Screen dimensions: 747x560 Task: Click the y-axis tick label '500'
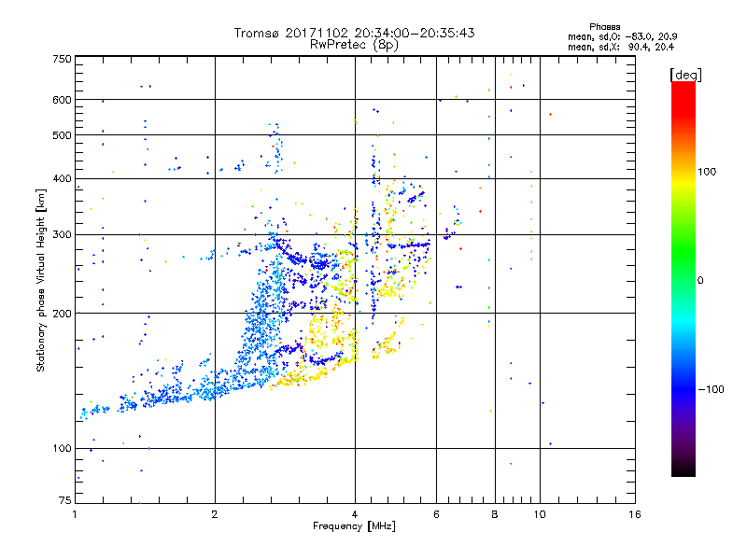62,135
